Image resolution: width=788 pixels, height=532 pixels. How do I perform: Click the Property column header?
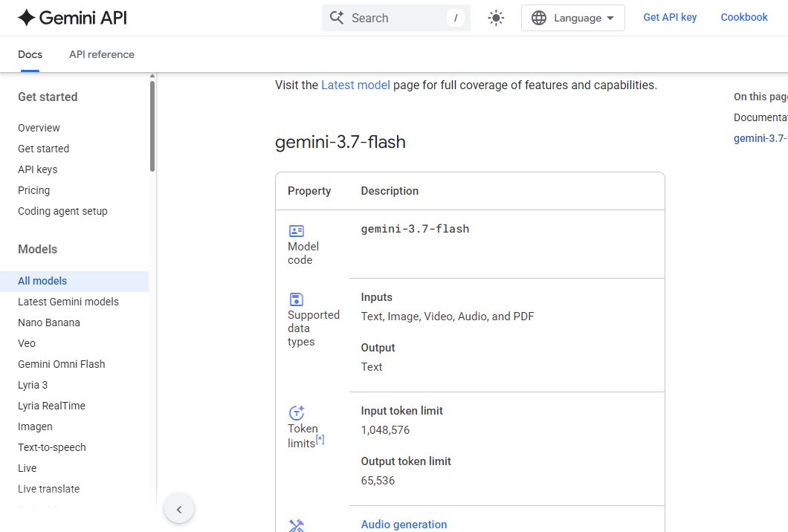click(x=309, y=191)
